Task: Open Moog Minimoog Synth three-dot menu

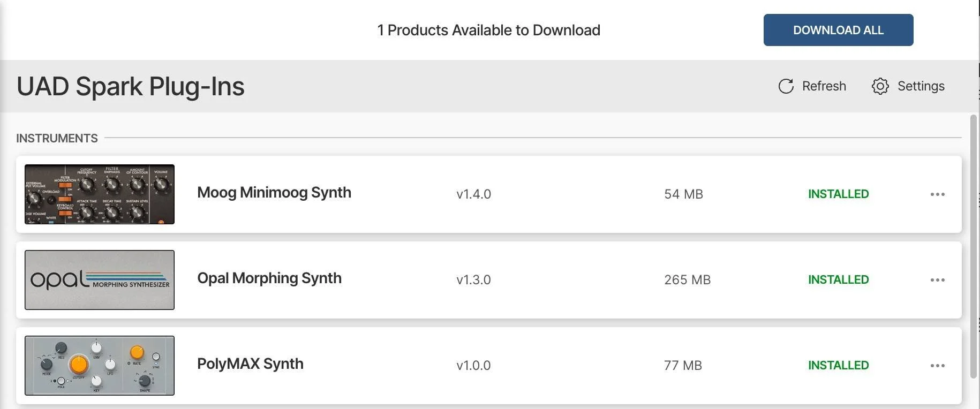Action: (x=937, y=194)
